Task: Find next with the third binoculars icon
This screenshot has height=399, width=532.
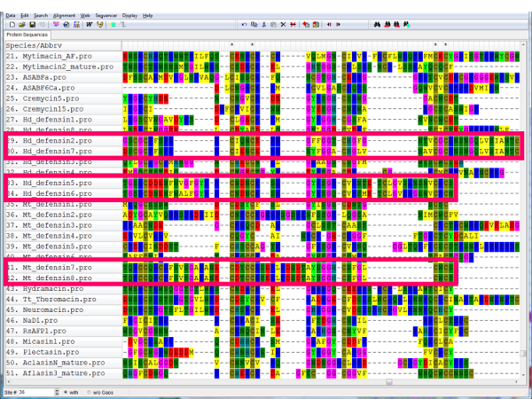Action: click(x=396, y=25)
